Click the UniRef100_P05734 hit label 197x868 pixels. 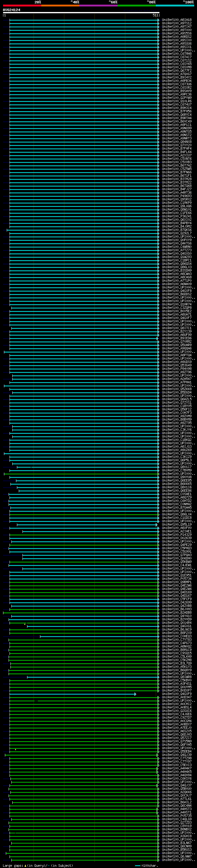pos(177,579)
